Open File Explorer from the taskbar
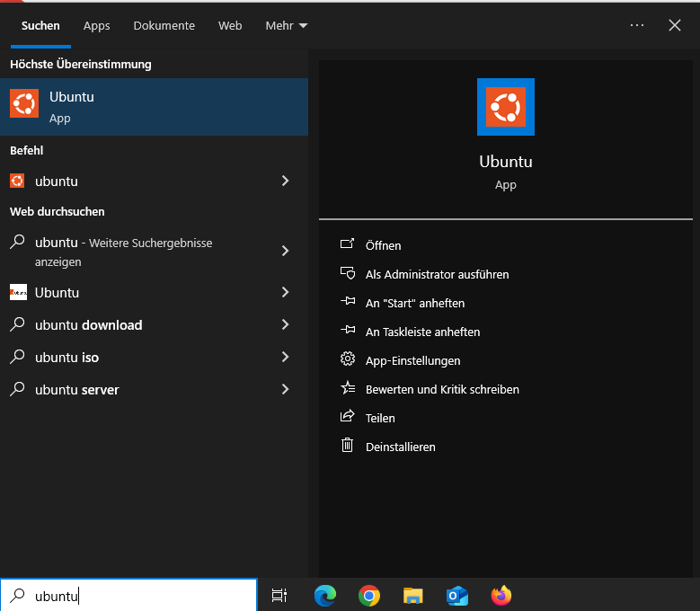The width and height of the screenshot is (700, 611). 412,595
